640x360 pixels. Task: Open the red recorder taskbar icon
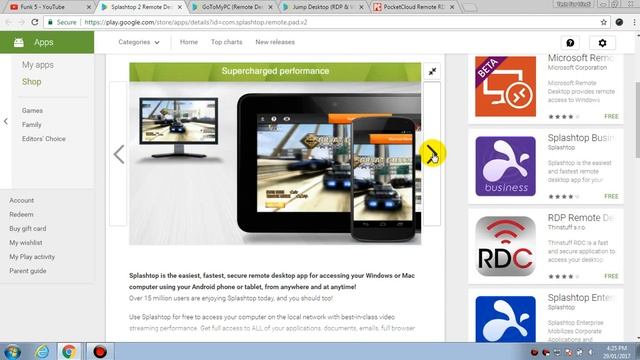(x=100, y=351)
